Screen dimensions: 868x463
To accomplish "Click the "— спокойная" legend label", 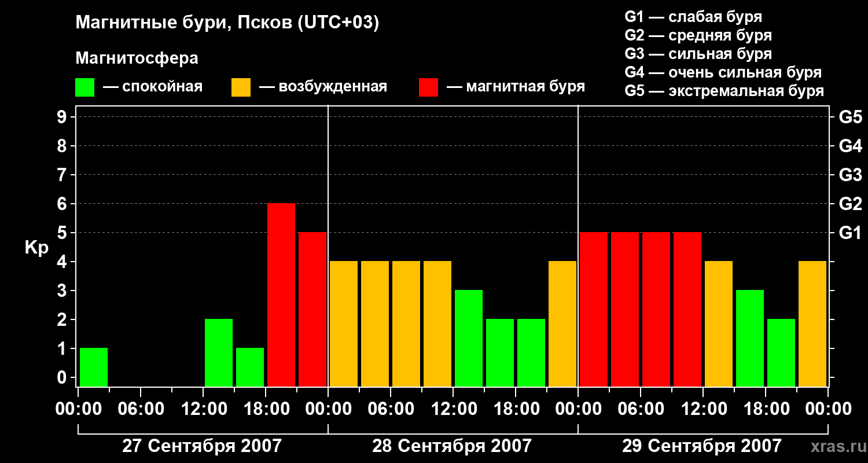I will [153, 87].
